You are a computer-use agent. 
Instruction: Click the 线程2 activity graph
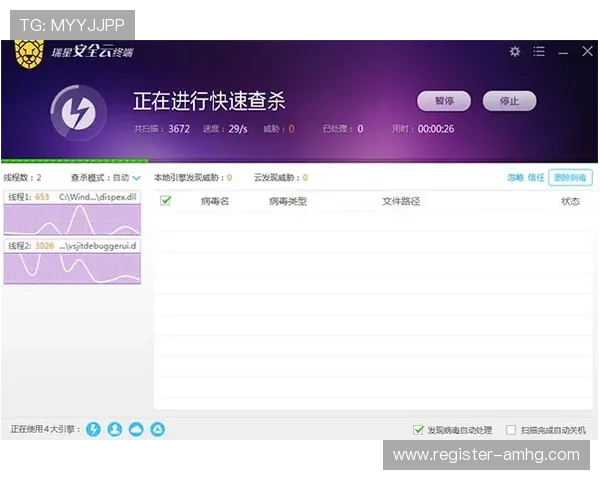coord(72,268)
